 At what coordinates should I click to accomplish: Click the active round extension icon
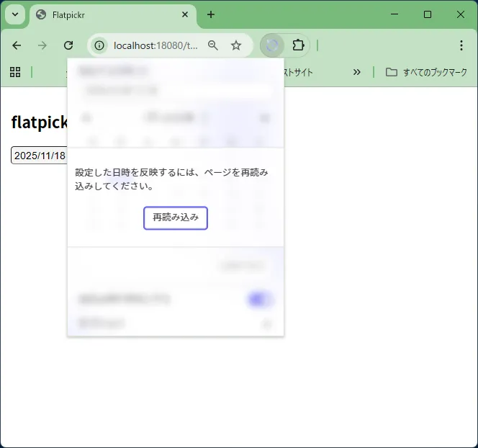(272, 45)
